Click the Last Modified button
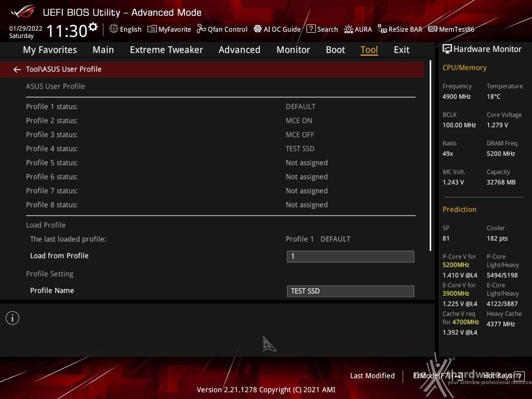The width and height of the screenshot is (532, 399). click(372, 376)
